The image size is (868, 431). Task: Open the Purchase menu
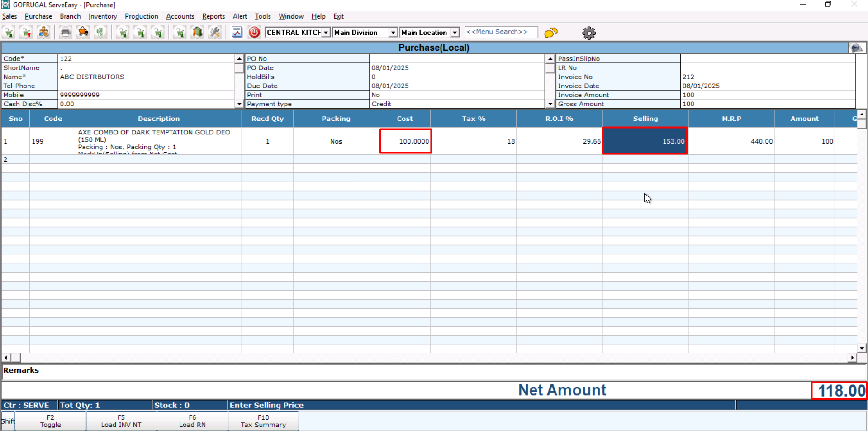tap(38, 16)
